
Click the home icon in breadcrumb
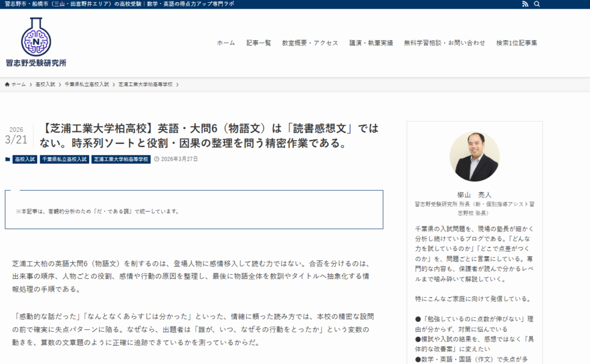pos(7,84)
